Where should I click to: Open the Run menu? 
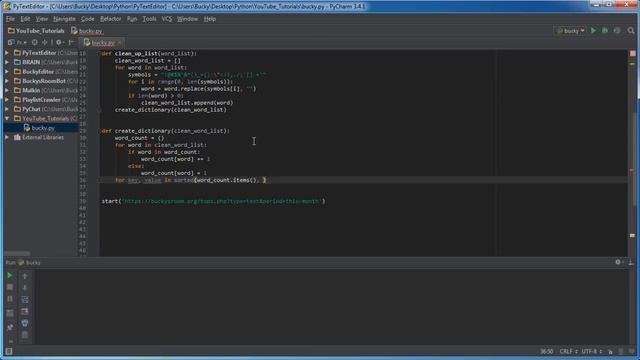(x=132, y=19)
